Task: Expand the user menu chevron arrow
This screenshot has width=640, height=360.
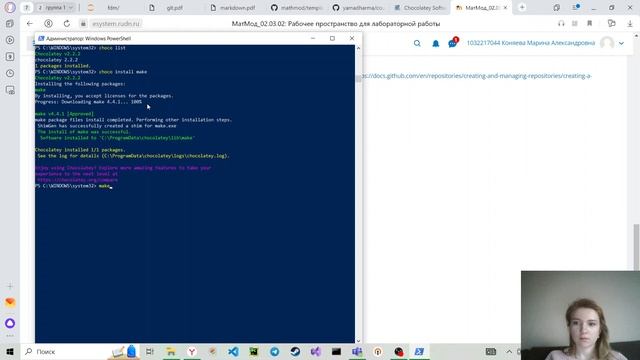Action: (621, 43)
